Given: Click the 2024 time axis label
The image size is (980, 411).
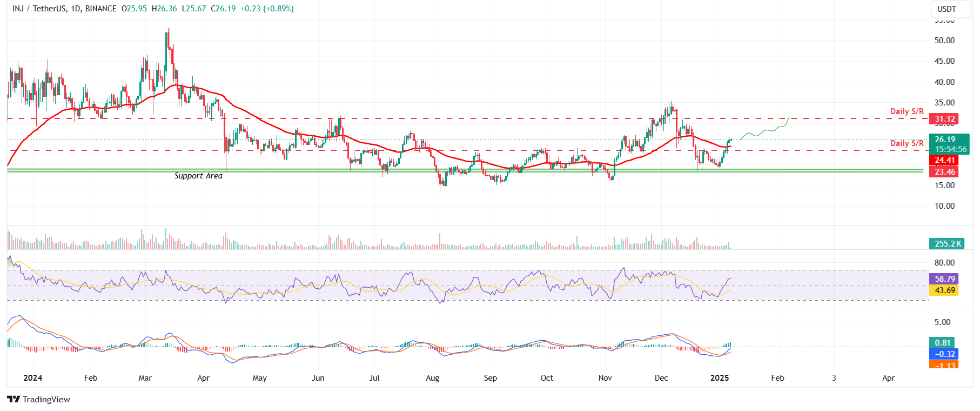Looking at the screenshot, I should [33, 378].
